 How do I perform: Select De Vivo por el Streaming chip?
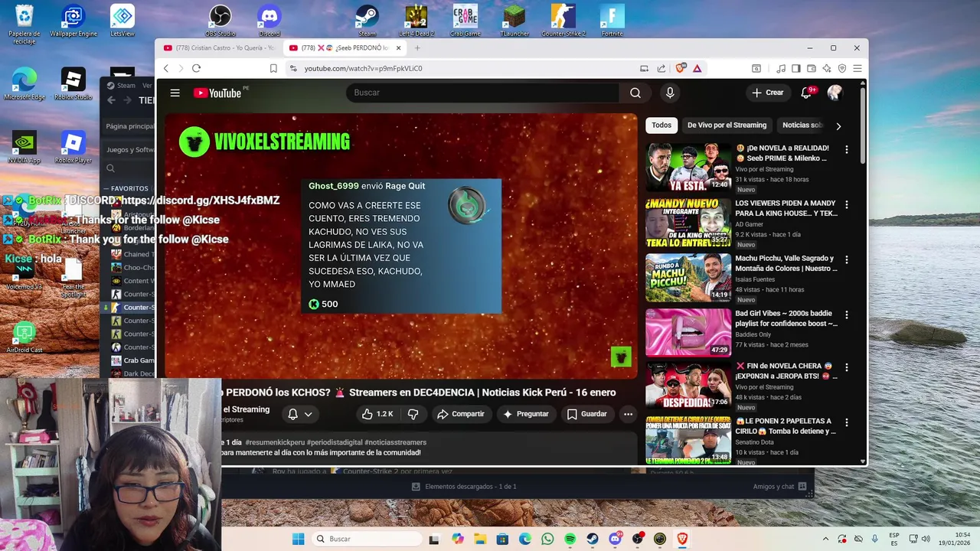[x=727, y=126]
